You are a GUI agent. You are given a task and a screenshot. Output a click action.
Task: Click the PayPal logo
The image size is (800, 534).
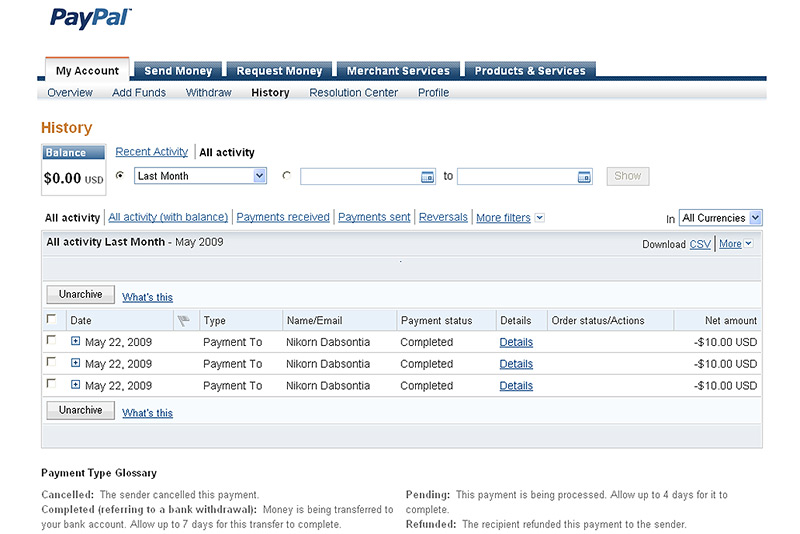(90, 18)
